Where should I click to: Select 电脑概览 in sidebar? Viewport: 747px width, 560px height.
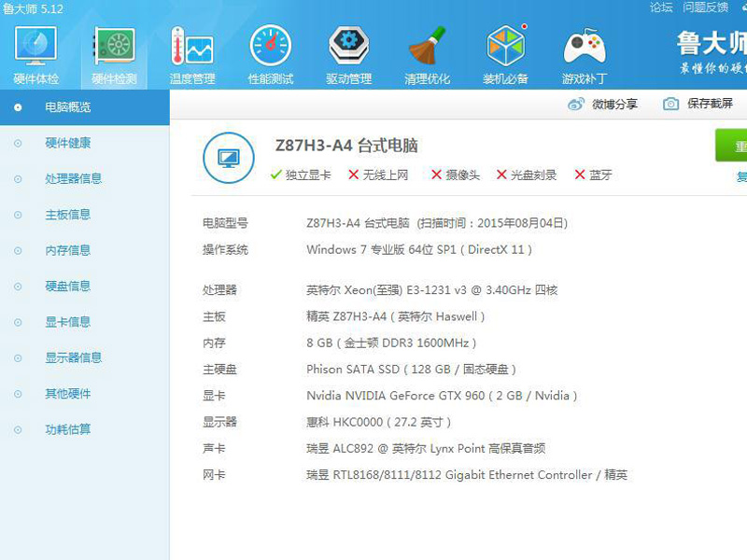85,107
